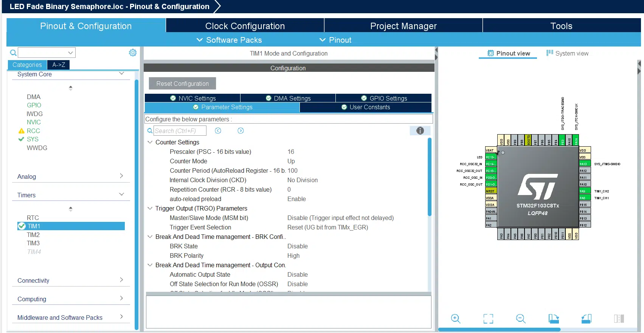Screen dimensions: 644x333
Task: Open DMA Settings tab
Action: coord(288,98)
